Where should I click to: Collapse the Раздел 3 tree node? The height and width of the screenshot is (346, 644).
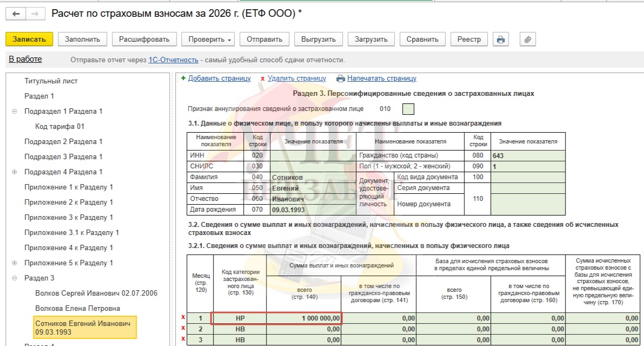point(15,278)
